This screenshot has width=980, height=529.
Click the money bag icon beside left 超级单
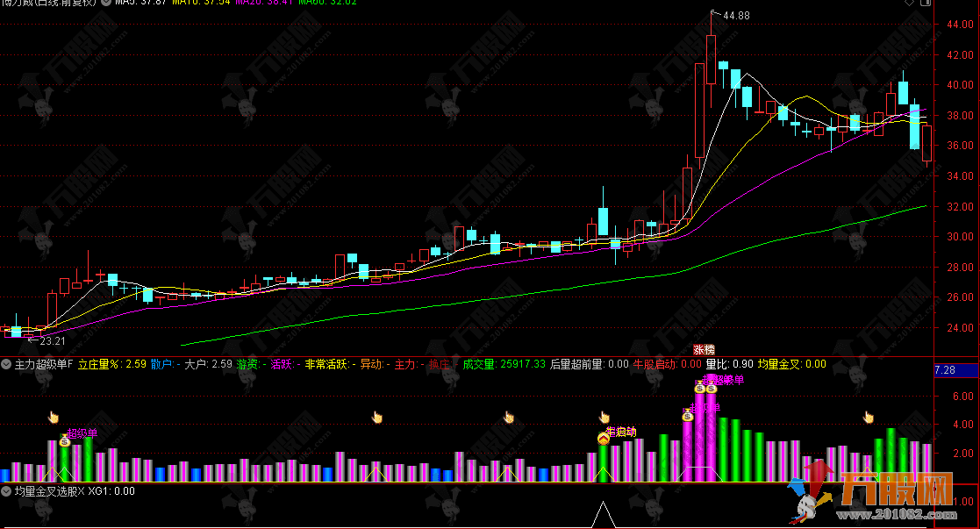(65, 441)
